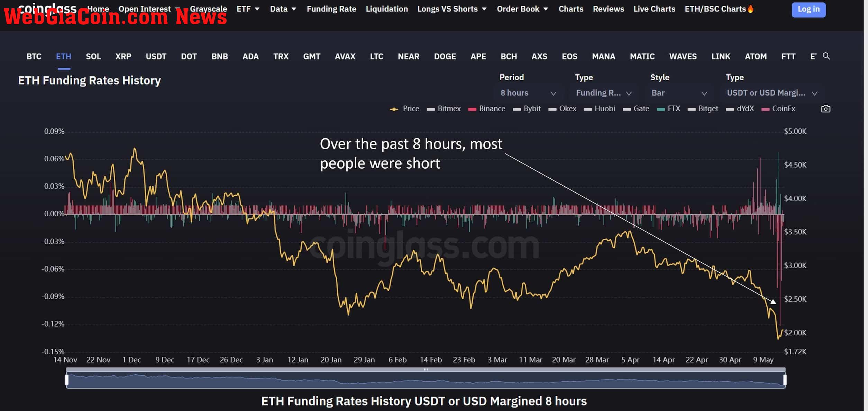Select the ADA coin tab
Viewport: 868px width, 411px height.
coord(250,56)
